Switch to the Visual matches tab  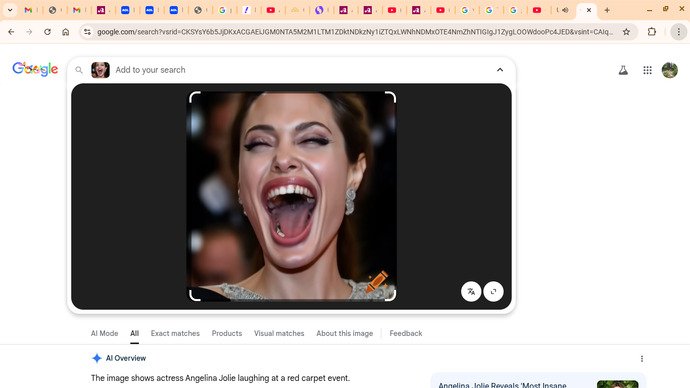[279, 333]
